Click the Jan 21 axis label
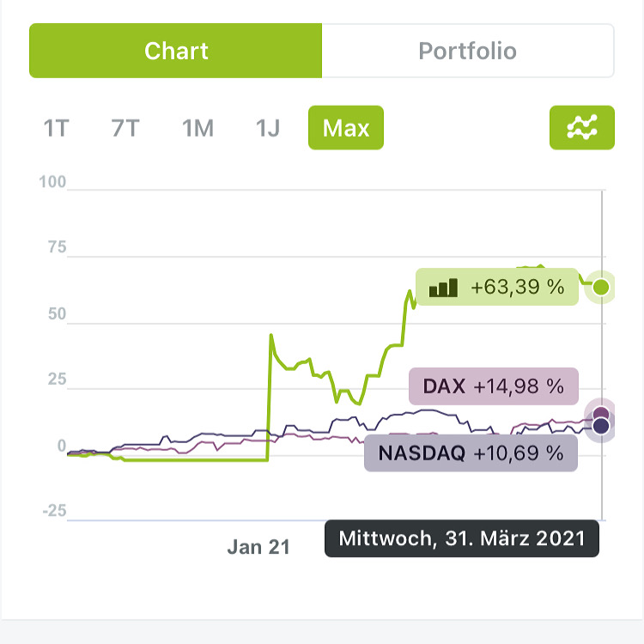 258,547
